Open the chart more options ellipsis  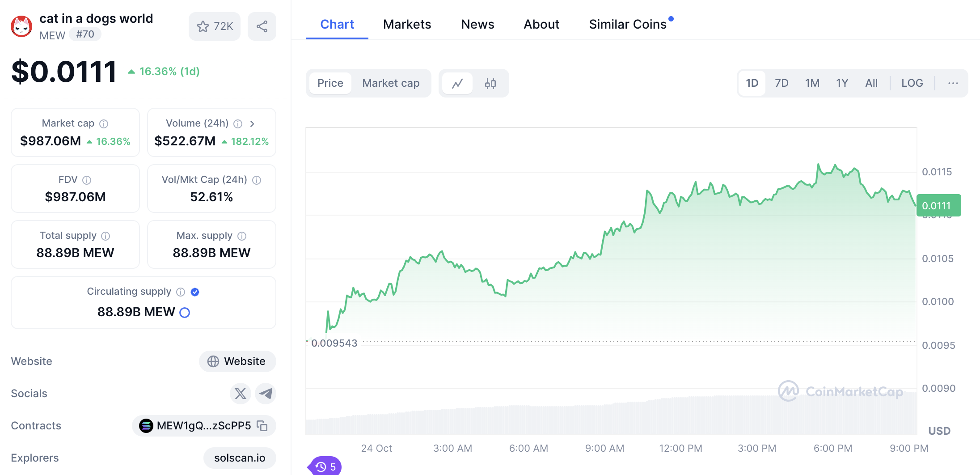pyautogui.click(x=953, y=83)
